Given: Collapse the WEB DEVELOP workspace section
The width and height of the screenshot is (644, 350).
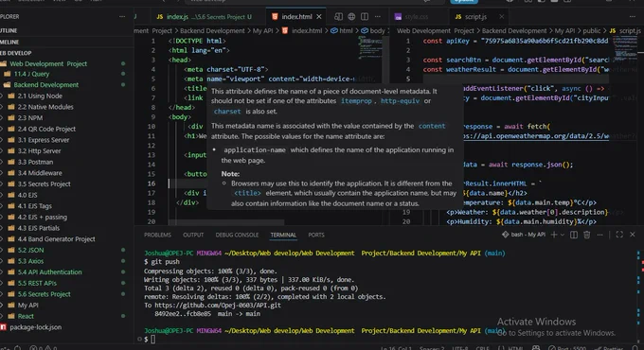Looking at the screenshot, I should [x=16, y=53].
